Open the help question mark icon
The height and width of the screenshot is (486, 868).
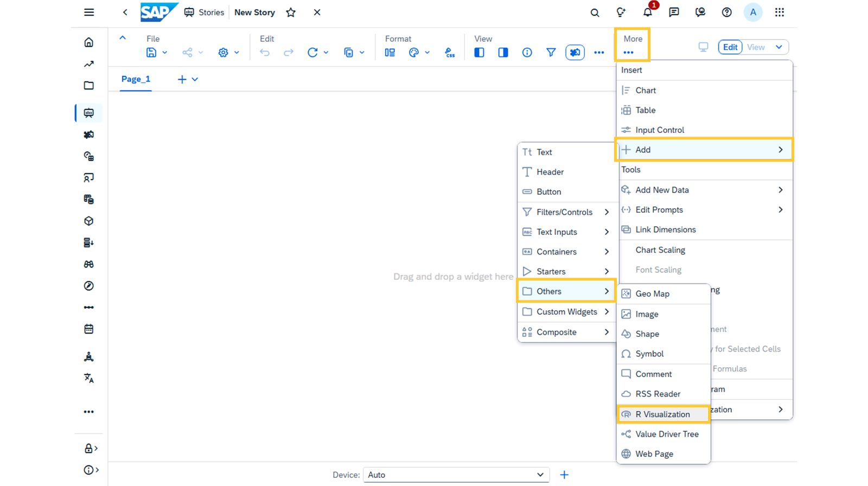pyautogui.click(x=726, y=12)
